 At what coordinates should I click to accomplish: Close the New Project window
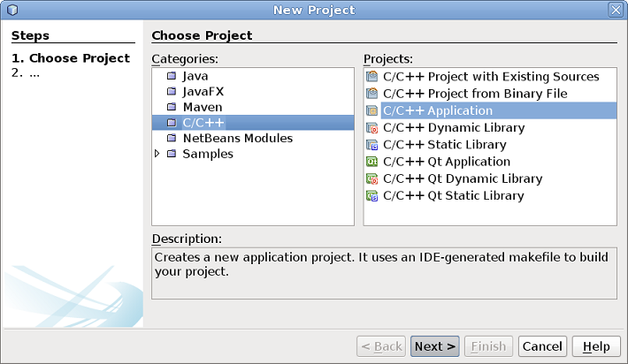click(616, 10)
